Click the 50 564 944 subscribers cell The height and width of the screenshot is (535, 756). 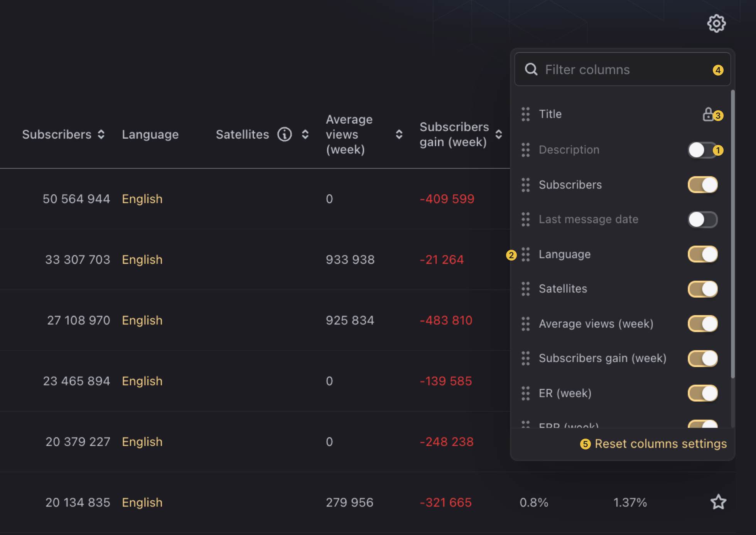[76, 199]
